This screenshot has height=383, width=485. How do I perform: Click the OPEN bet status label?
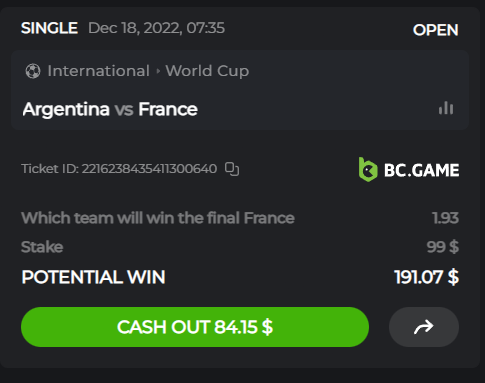[435, 30]
